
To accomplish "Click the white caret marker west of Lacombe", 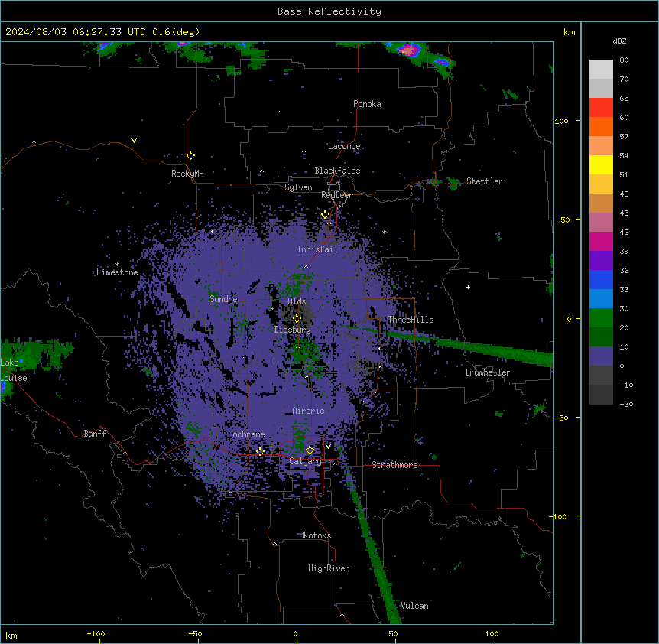I will point(304,151).
